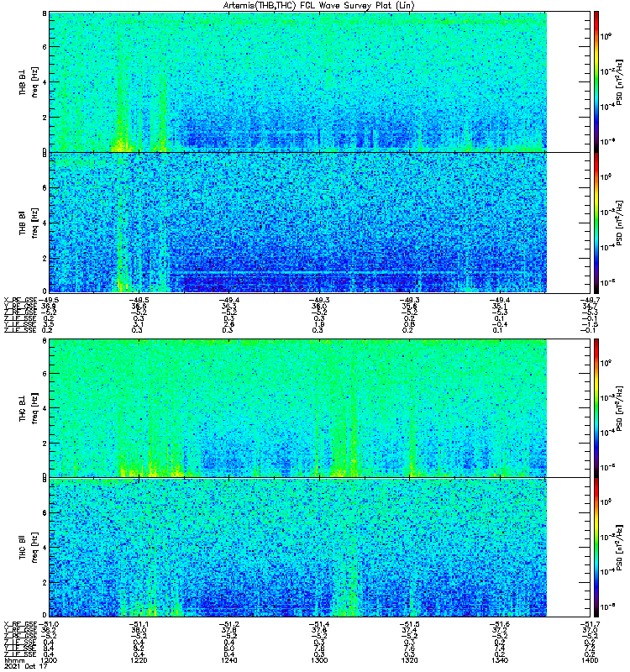Click the X_RE_GSE value '-51.2'
Viewport: 630px width, 672px height.
pyautogui.click(x=228, y=624)
